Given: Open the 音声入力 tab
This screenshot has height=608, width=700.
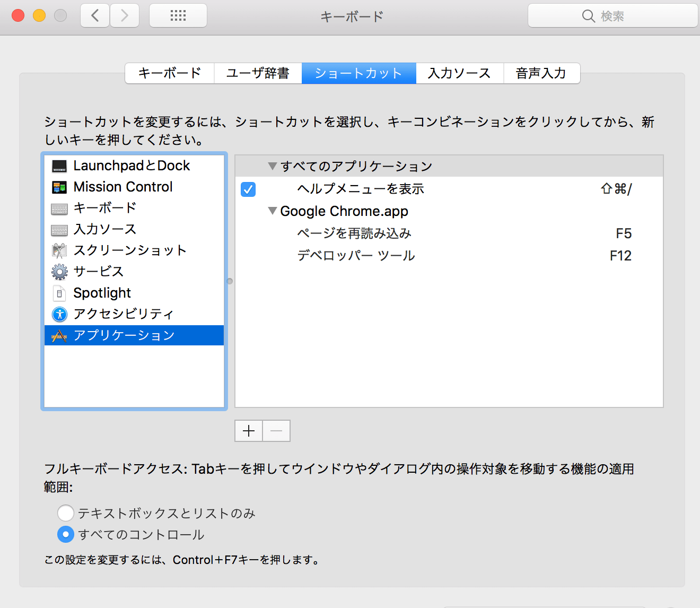Looking at the screenshot, I should 541,73.
